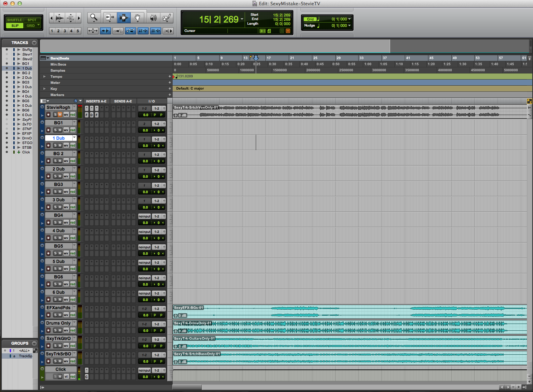Open the automation mode selector labeled red on BG1
This screenshot has width=533, height=392.
click(72, 130)
